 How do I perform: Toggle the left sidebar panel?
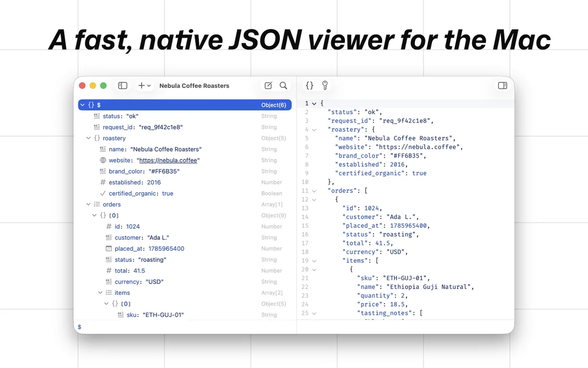click(x=123, y=85)
